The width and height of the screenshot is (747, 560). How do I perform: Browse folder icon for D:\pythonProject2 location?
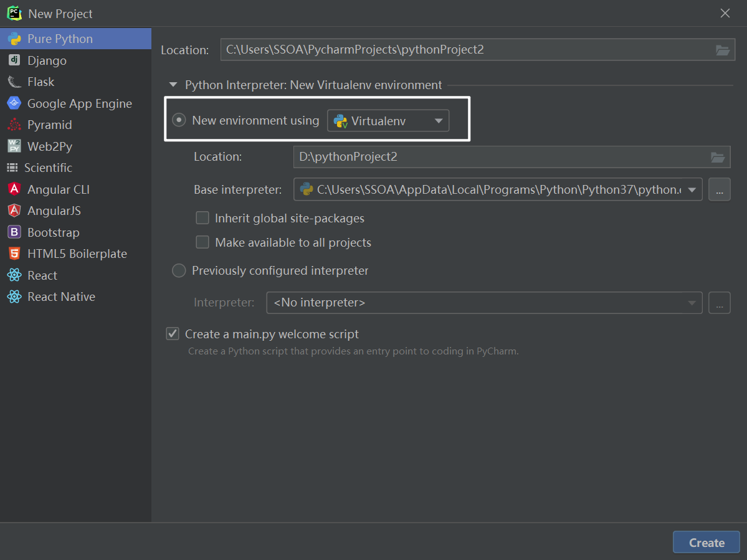pos(718,157)
